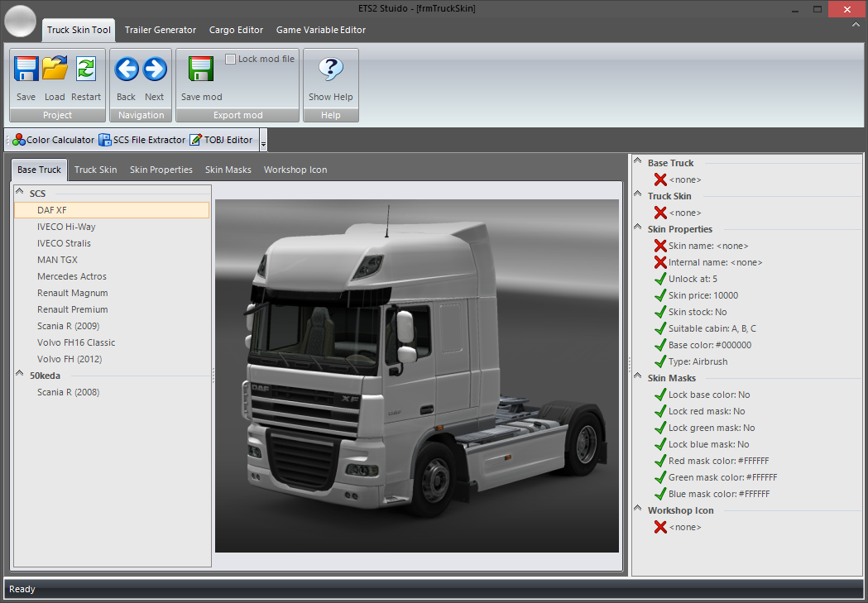
Task: Select Volvo FH (2012) truck
Action: (x=112, y=360)
